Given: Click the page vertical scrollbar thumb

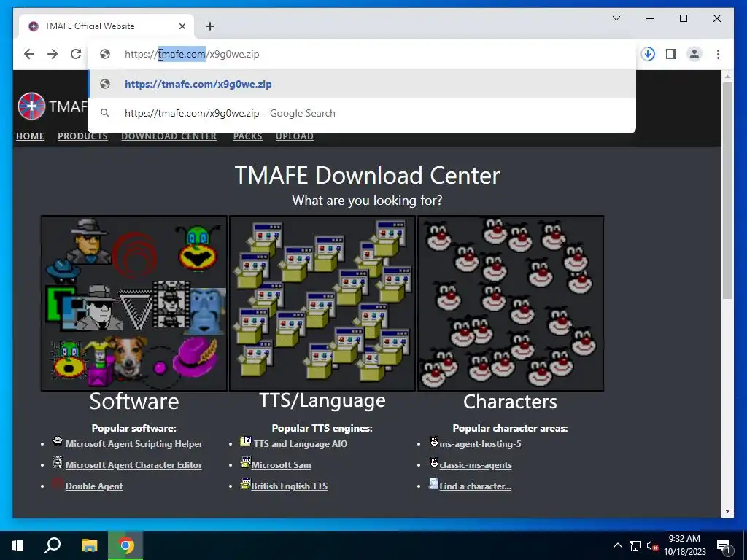Looking at the screenshot, I should (727, 190).
